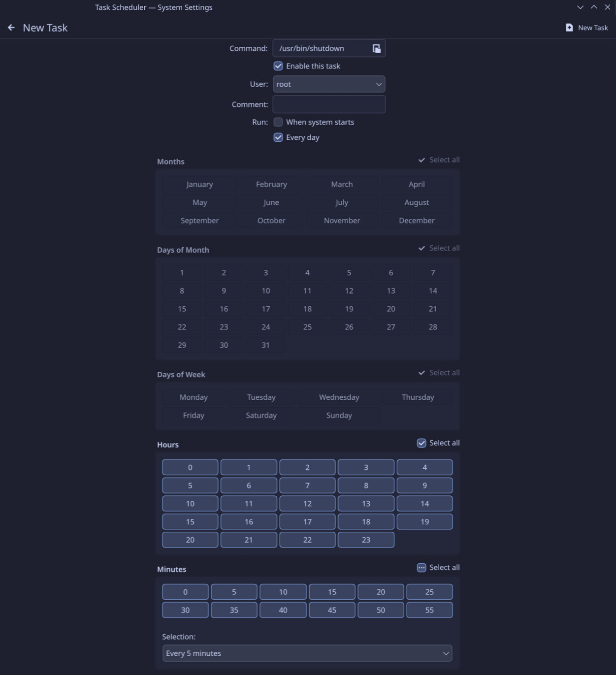Select the October month button
Screen dimensions: 616x675
click(271, 221)
